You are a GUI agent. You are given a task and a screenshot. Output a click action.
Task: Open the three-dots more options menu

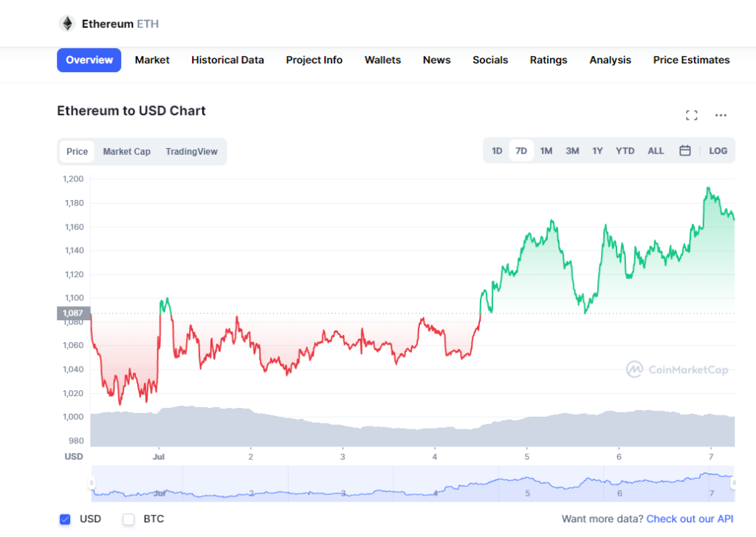coord(721,115)
